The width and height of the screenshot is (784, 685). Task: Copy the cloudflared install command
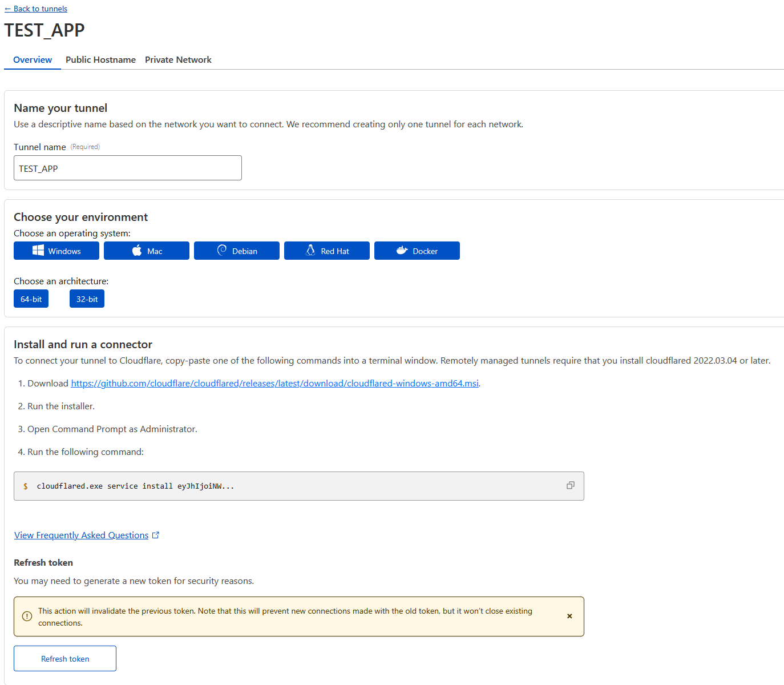coord(570,485)
